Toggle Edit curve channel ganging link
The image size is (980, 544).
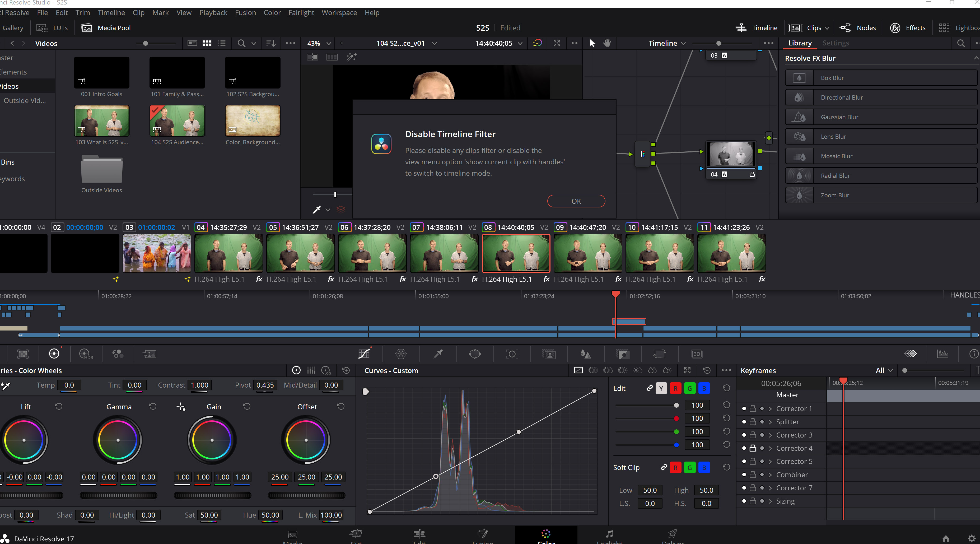coord(649,388)
